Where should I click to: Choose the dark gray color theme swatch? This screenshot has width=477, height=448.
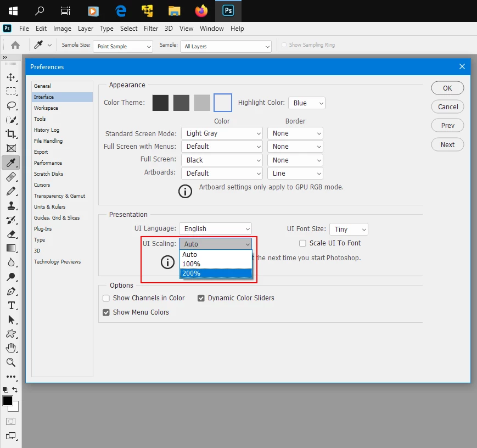[181, 103]
